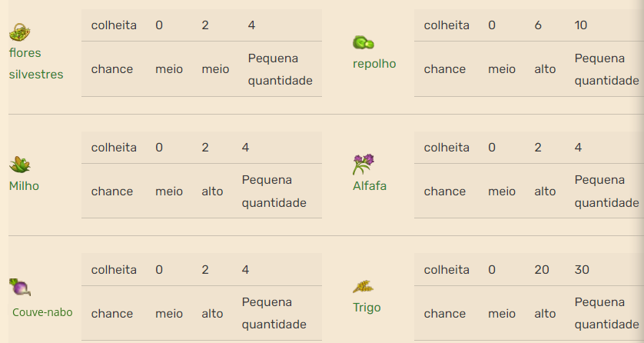
Task: Click the alto chance cell for Milho
Action: 212,191
